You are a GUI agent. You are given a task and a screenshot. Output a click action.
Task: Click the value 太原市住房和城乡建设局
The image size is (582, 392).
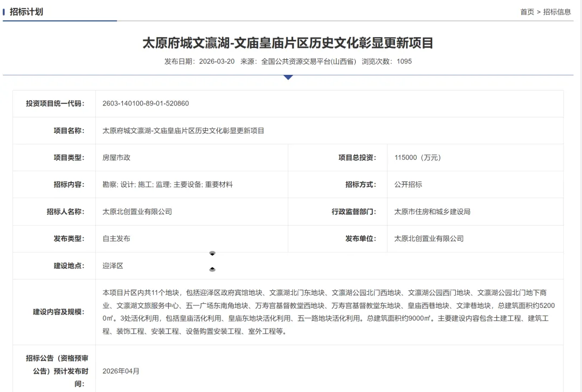point(432,212)
